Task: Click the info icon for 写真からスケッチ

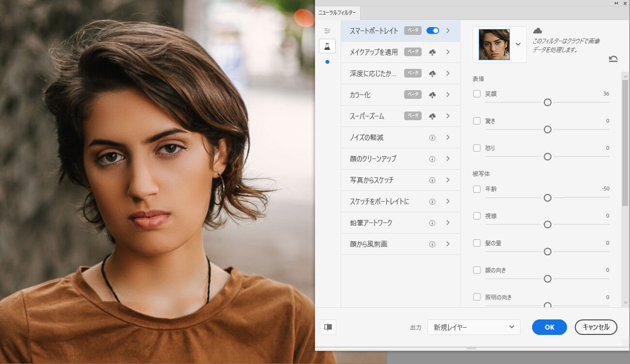Action: point(432,180)
